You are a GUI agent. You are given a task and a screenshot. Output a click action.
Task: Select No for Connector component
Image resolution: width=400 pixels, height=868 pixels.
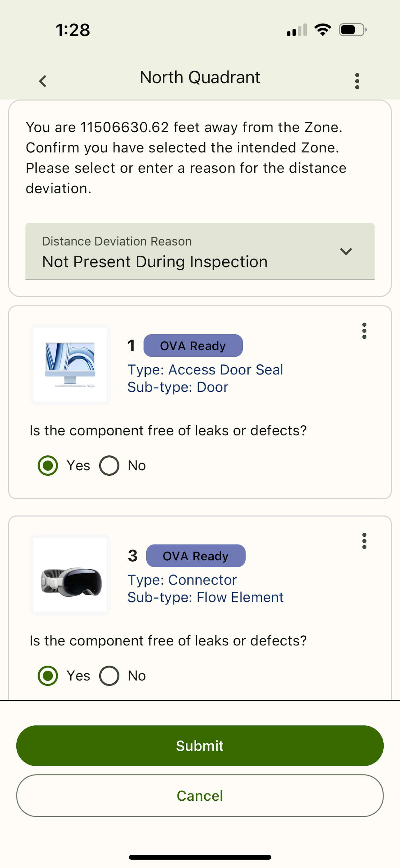(x=109, y=676)
